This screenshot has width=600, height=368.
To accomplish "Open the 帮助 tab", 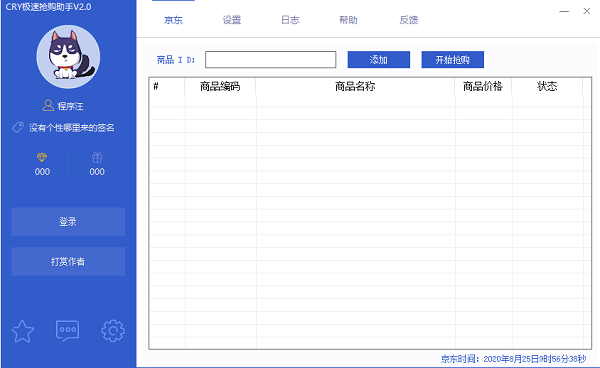I will [348, 20].
